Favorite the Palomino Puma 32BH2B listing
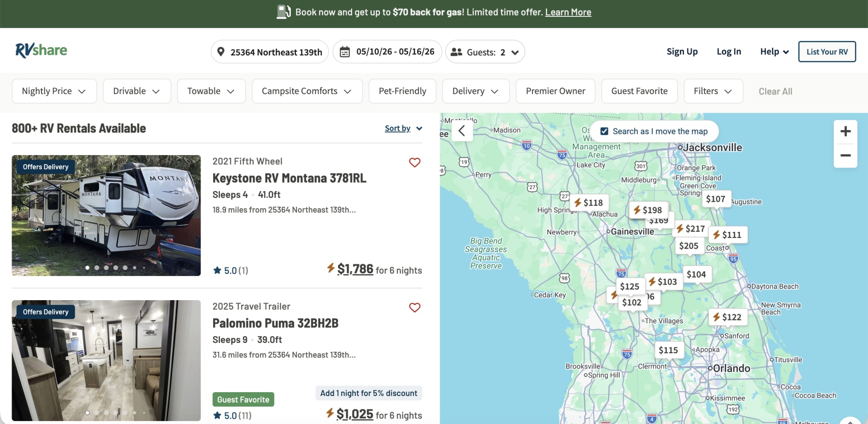This screenshot has width=868, height=424. point(415,307)
